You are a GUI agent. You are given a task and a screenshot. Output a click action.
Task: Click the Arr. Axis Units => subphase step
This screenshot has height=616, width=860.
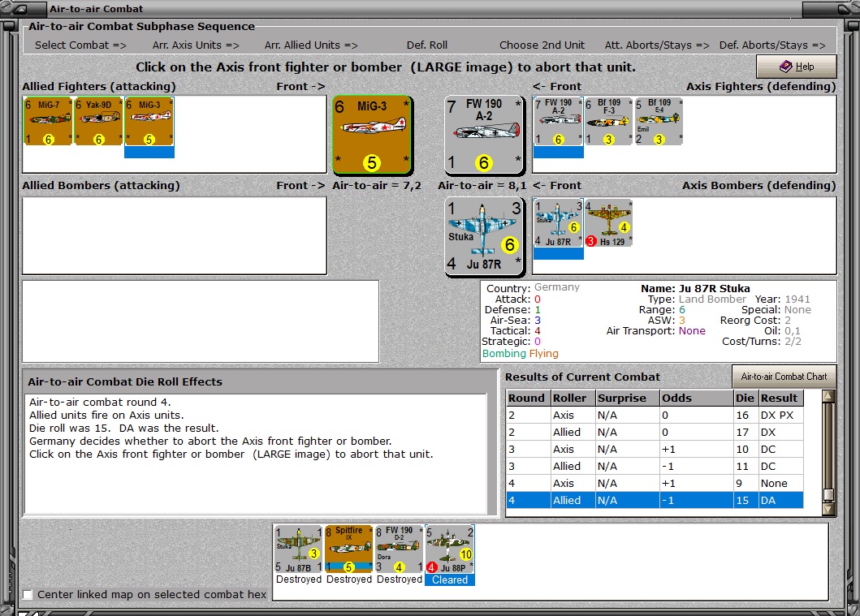(x=196, y=45)
